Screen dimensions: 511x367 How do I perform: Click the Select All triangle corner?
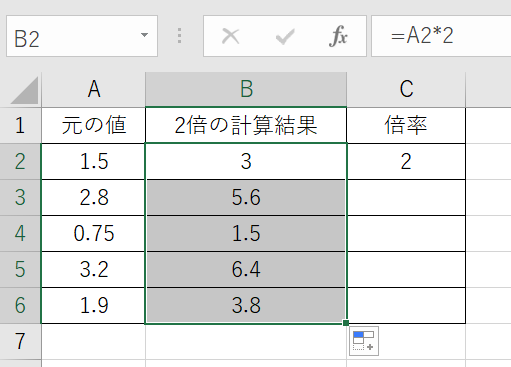(x=25, y=90)
